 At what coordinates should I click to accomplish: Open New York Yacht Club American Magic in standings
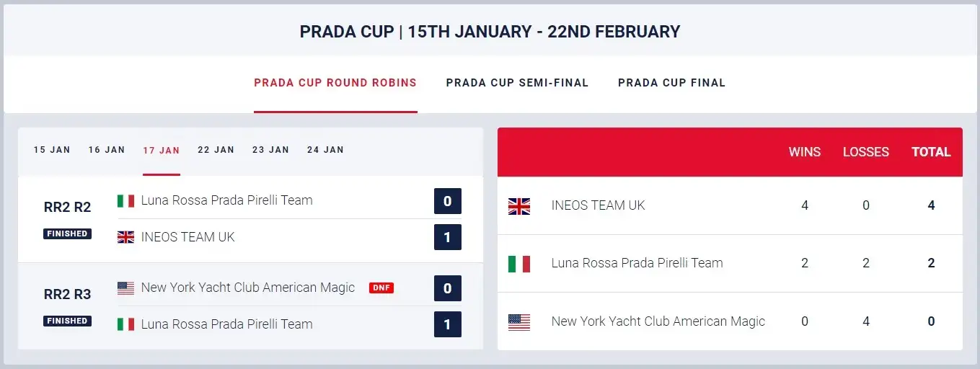658,321
